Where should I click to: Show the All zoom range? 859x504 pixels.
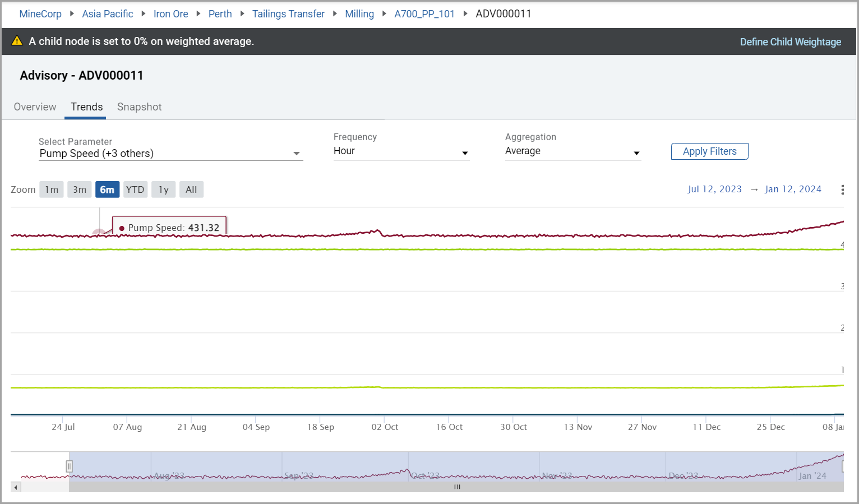tap(191, 189)
